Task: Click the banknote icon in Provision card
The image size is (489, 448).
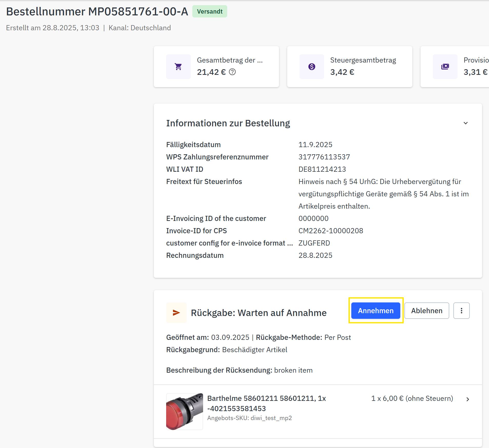Action: point(445,67)
